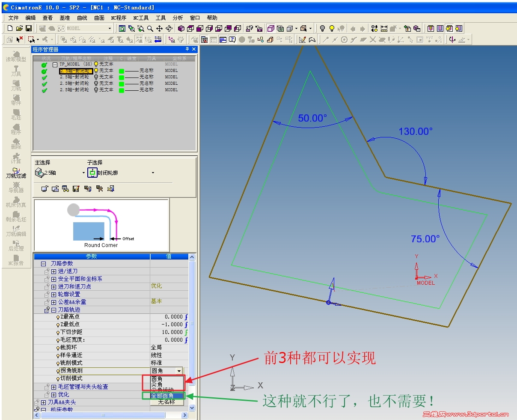
Task: Choose 尖角运动 in the dropdown list
Action: click(x=167, y=390)
